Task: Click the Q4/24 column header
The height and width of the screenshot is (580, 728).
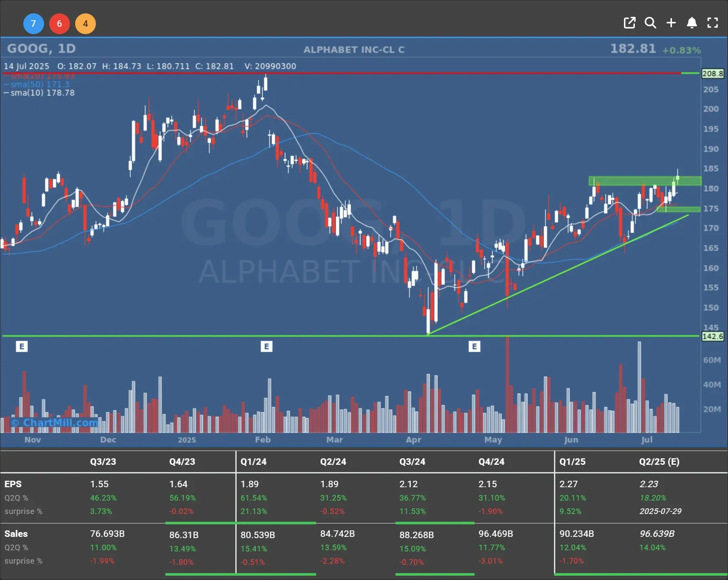Action: click(x=491, y=461)
